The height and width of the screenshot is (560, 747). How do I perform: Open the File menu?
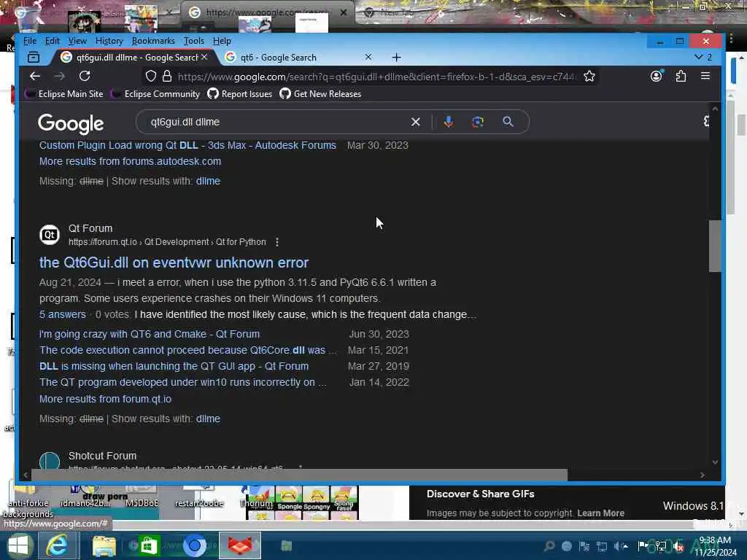30,41
